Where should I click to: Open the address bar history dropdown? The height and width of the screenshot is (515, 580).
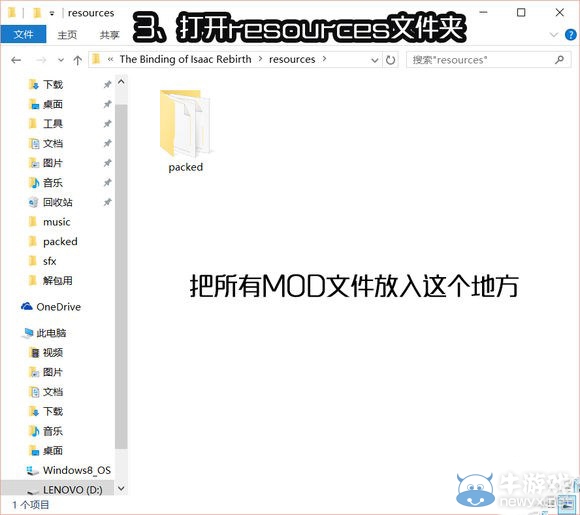click(x=374, y=60)
